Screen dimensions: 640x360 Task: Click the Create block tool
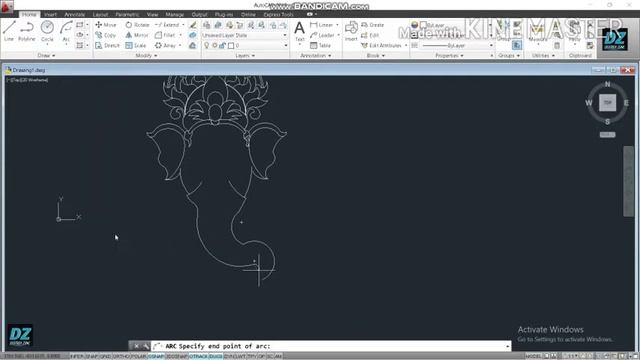coord(372,25)
